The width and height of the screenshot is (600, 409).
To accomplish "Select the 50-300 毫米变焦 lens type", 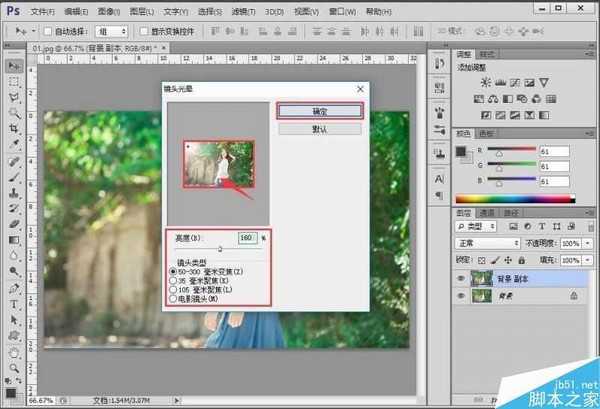I will pyautogui.click(x=171, y=272).
